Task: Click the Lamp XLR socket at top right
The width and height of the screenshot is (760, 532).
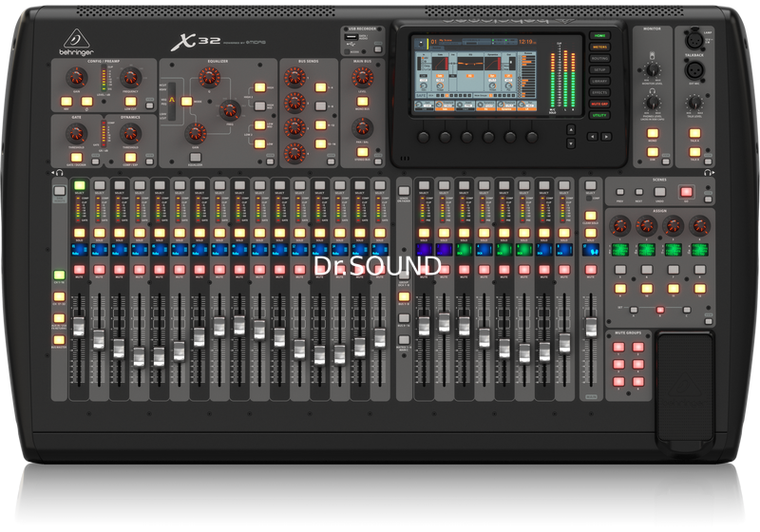Action: 694,40
